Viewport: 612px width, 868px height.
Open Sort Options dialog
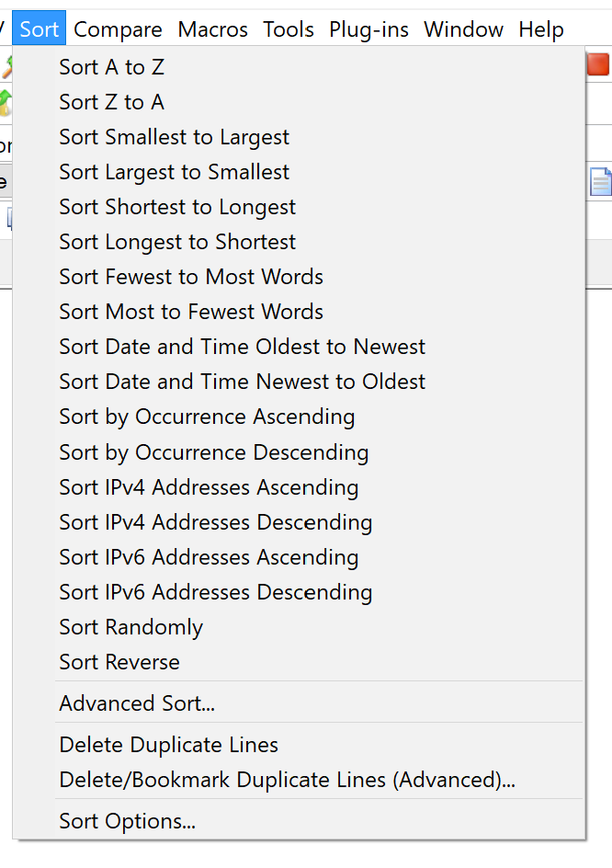point(299,821)
